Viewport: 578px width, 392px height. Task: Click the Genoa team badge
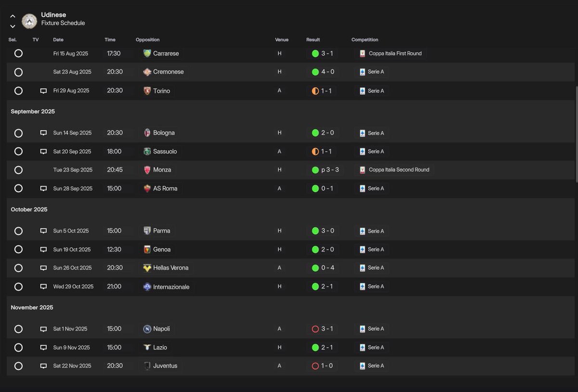tap(147, 249)
